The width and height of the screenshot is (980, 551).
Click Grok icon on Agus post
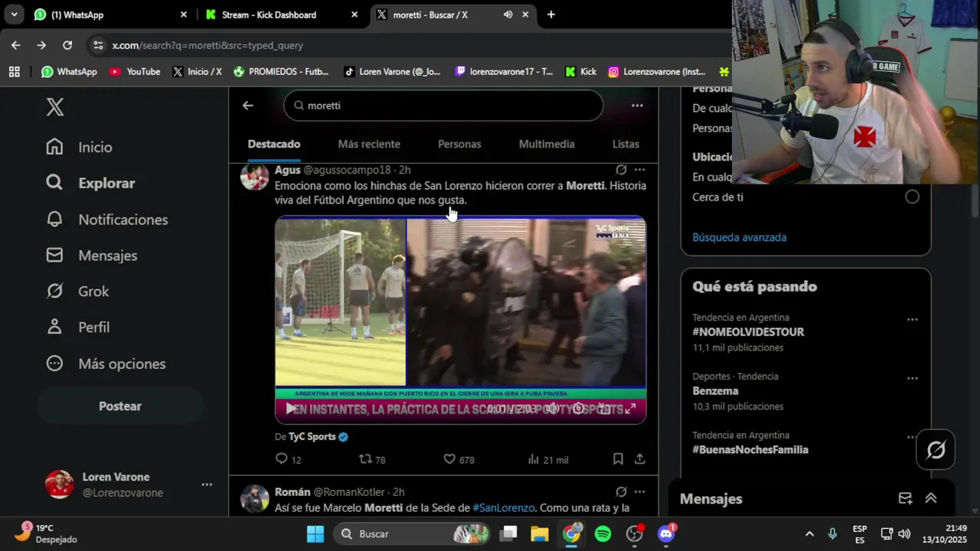point(621,170)
